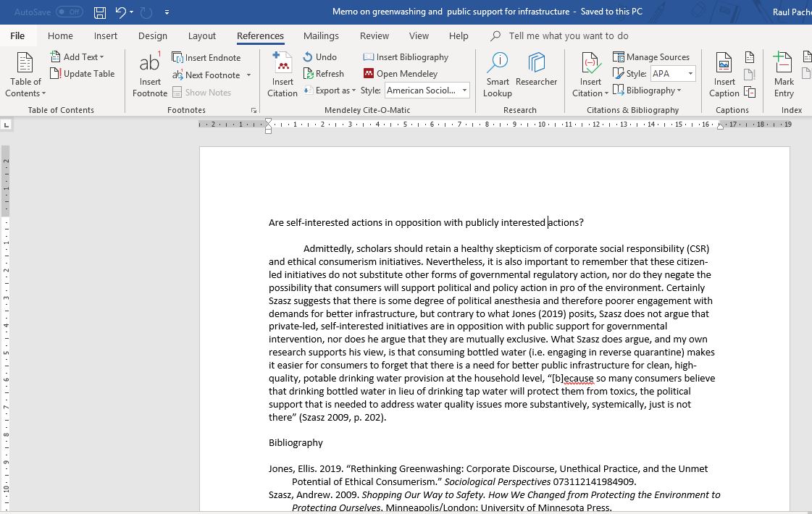Click the Insert Bibliography button
The image size is (812, 514).
point(406,57)
